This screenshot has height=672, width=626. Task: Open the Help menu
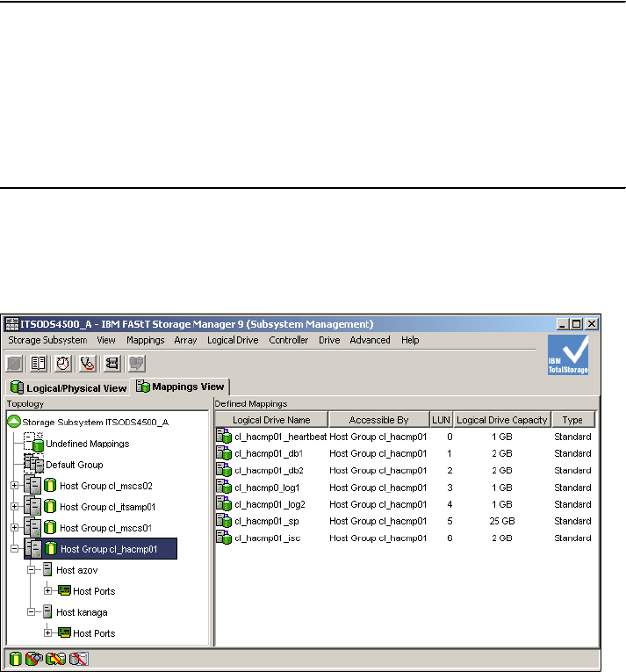tap(410, 340)
